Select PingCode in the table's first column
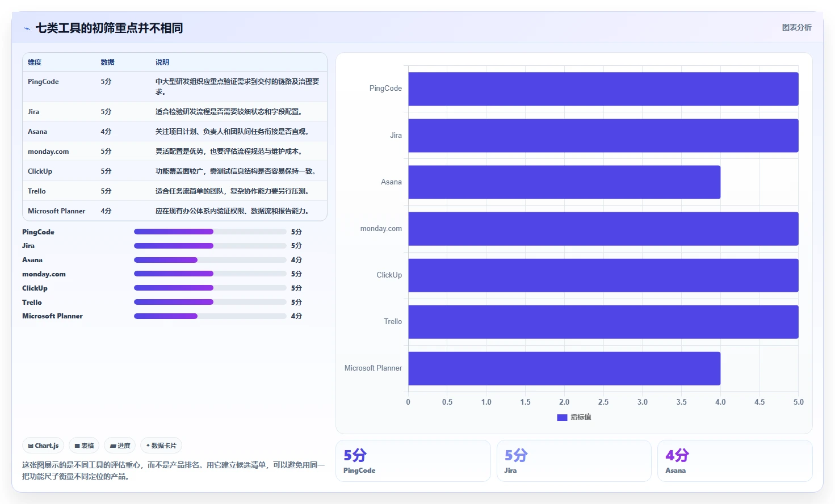The width and height of the screenshot is (835, 504). (x=43, y=82)
